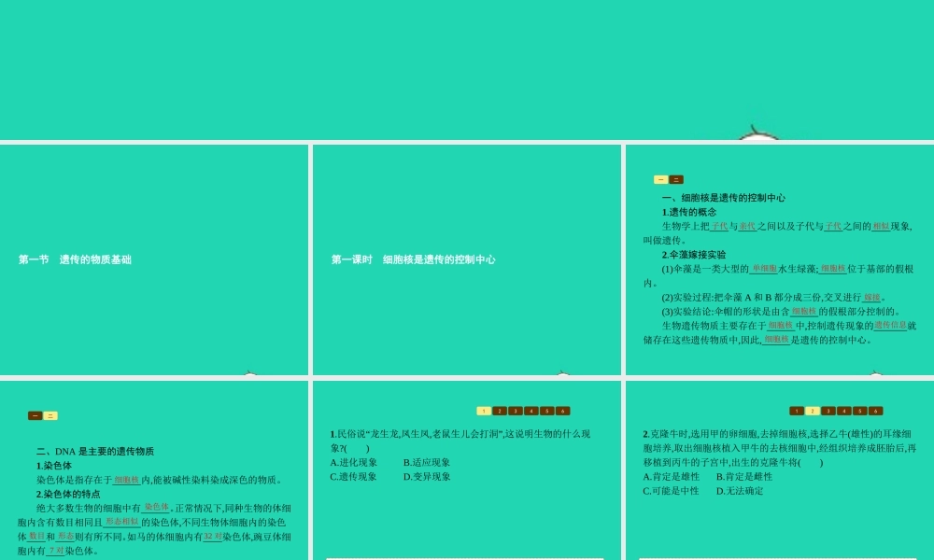The image size is (934, 560).
Task: Click the red fill-in answer 32对
Action: tap(213, 536)
